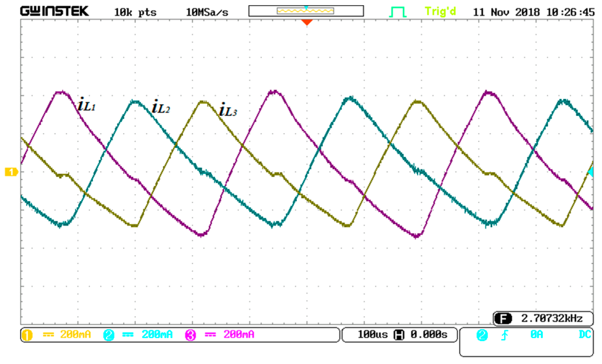Click the DC trigger coupling label

pos(585,335)
